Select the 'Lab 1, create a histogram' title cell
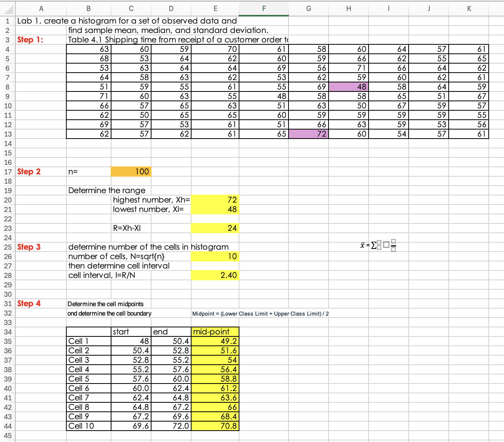Image resolution: width=504 pixels, height=442 pixels. 127,21
